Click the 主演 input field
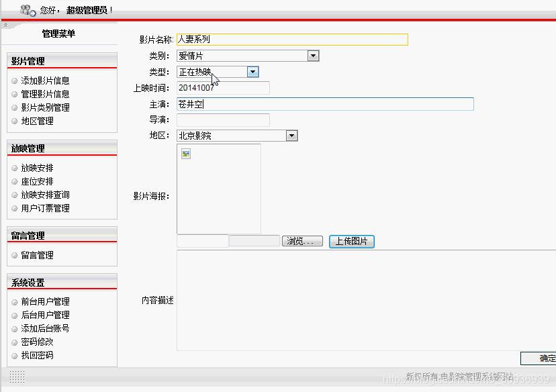556x392 pixels. 325,104
